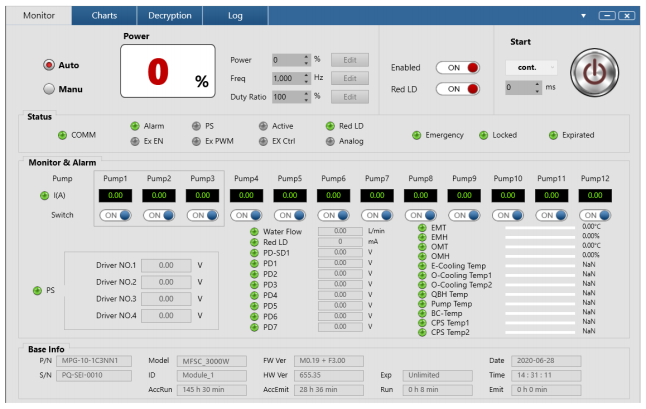Viewport: 646px width, 409px height.
Task: Select the Auto mode radio button
Action: click(x=48, y=64)
